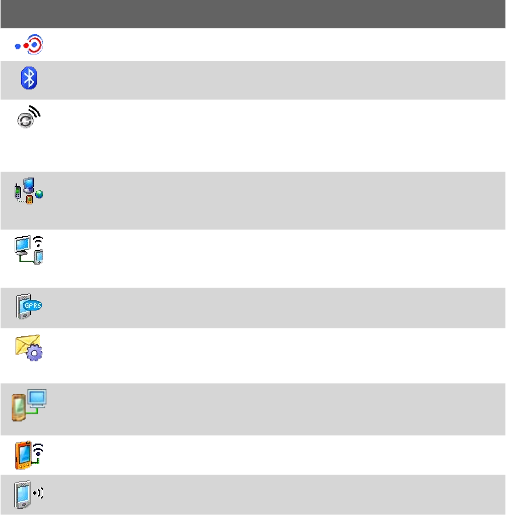The height and width of the screenshot is (515, 506).
Task: Click the empty white area beside the sync signal icon
Action: click(x=277, y=136)
